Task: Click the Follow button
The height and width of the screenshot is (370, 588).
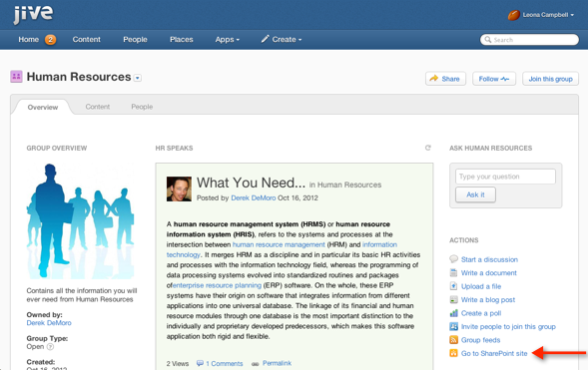Action: pos(494,79)
